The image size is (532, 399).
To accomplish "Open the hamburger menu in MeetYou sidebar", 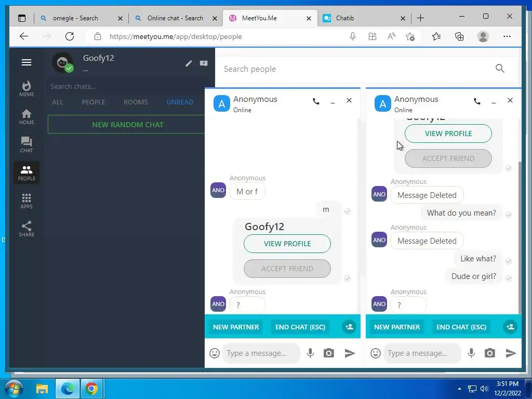I will [x=26, y=62].
